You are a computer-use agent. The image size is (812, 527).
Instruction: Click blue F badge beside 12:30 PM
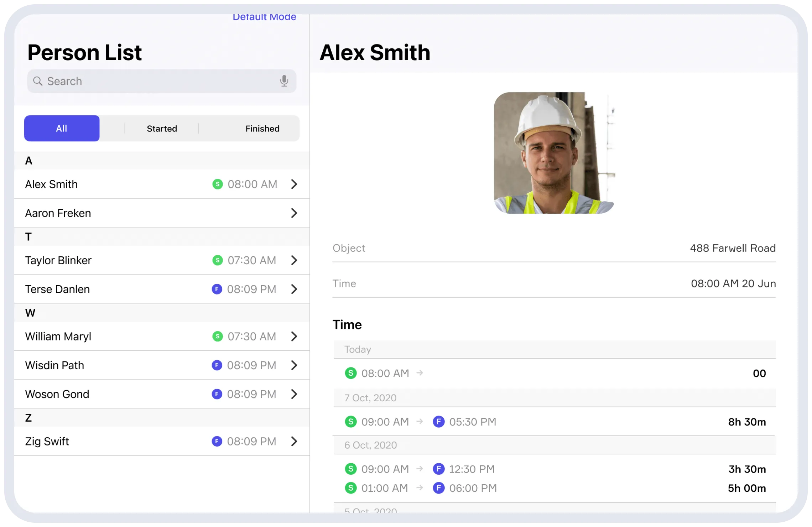click(438, 469)
